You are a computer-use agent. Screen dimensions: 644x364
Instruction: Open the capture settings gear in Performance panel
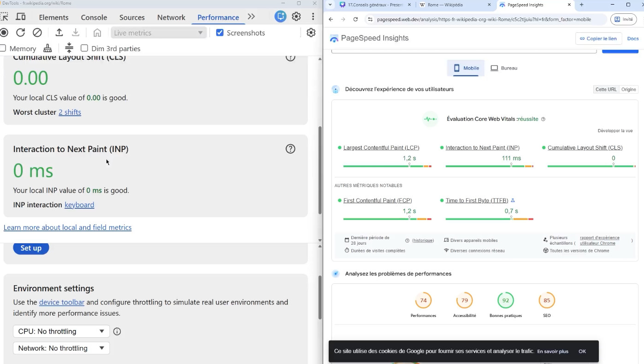pyautogui.click(x=311, y=33)
